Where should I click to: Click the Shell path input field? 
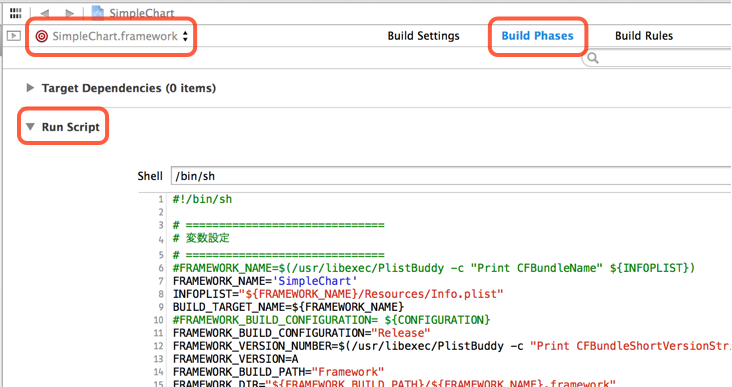[x=451, y=176]
